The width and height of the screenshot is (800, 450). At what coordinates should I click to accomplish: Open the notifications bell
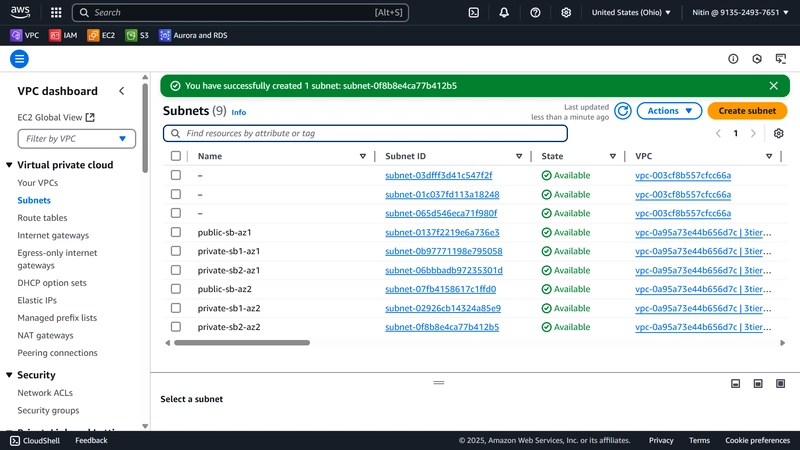[x=504, y=12]
